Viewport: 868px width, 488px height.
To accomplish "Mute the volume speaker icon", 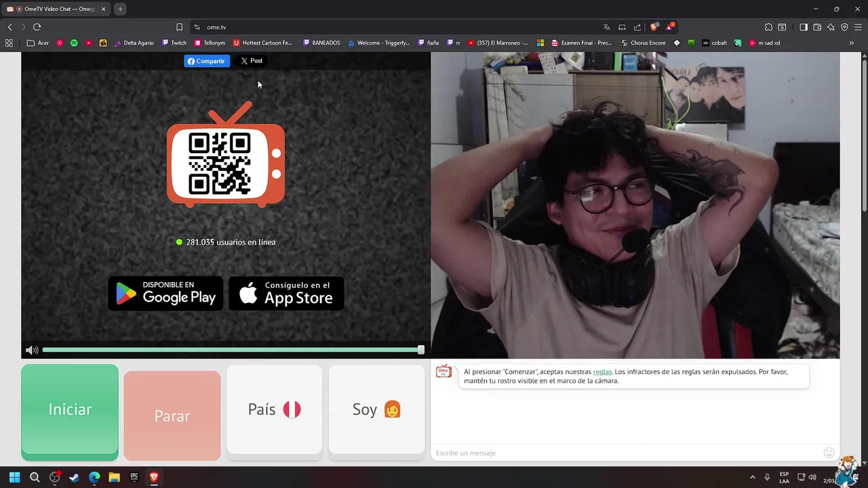I will 31,350.
